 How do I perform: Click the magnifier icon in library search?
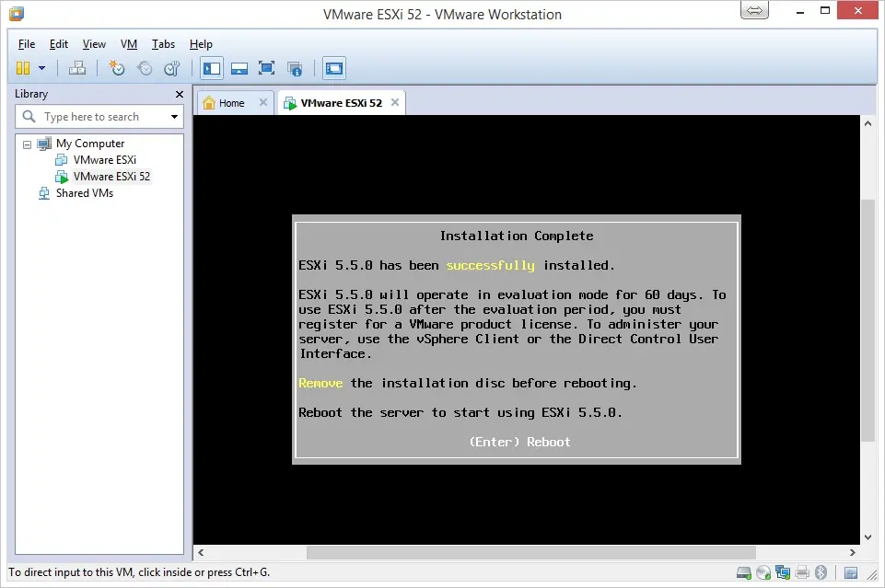[29, 116]
